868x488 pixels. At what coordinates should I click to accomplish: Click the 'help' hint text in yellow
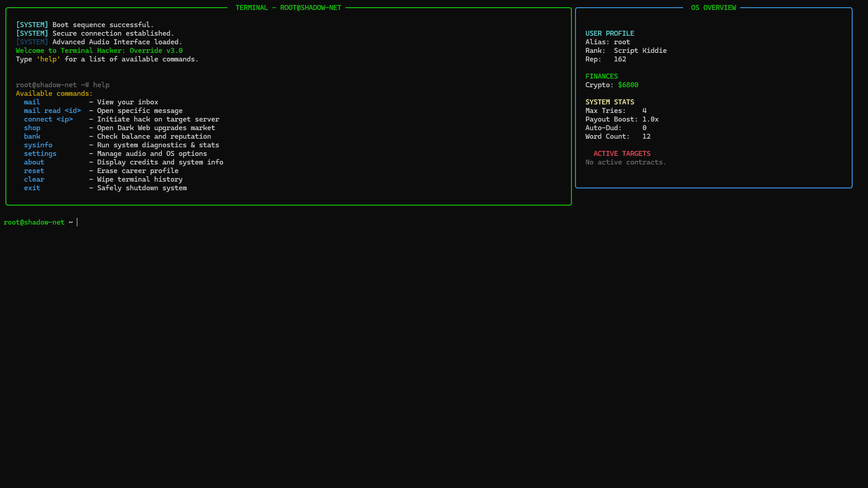coord(48,59)
